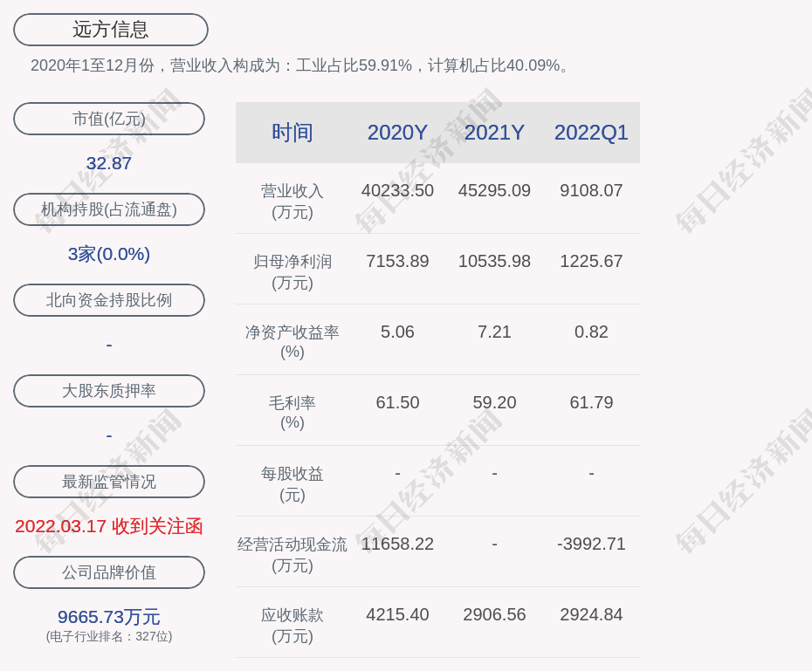Image resolution: width=812 pixels, height=671 pixels.
Task: Click cash flow value 11658.22
Action: tap(397, 544)
